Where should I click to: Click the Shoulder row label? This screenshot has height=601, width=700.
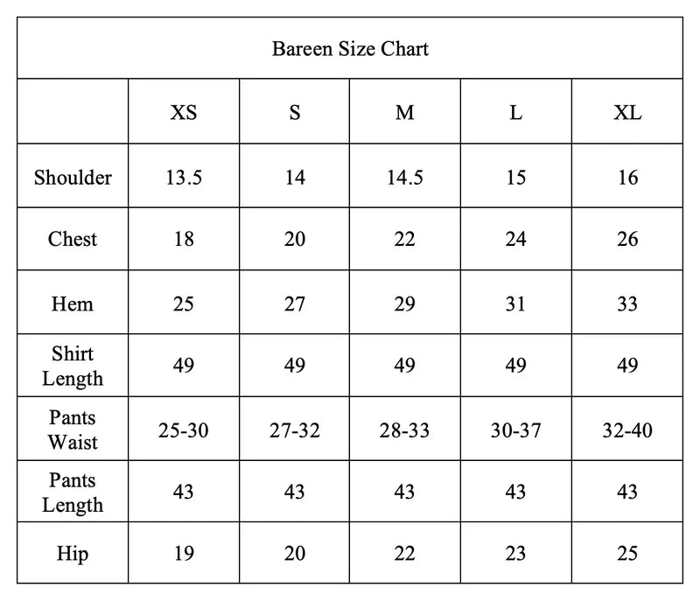tap(73, 178)
